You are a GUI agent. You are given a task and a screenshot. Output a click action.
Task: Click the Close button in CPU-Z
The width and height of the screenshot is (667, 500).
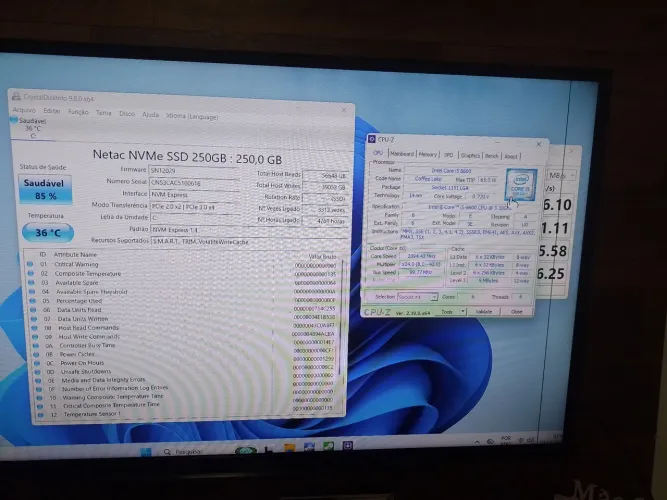(516, 312)
